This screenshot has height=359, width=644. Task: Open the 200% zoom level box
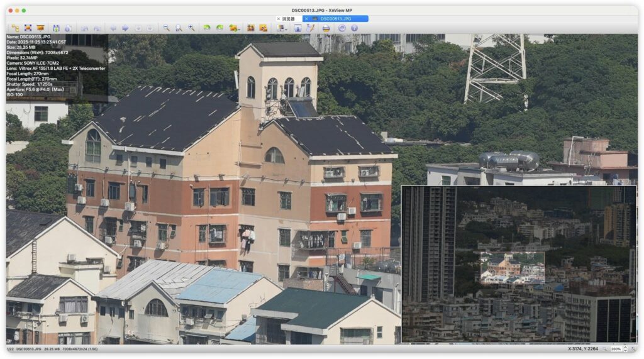616,348
